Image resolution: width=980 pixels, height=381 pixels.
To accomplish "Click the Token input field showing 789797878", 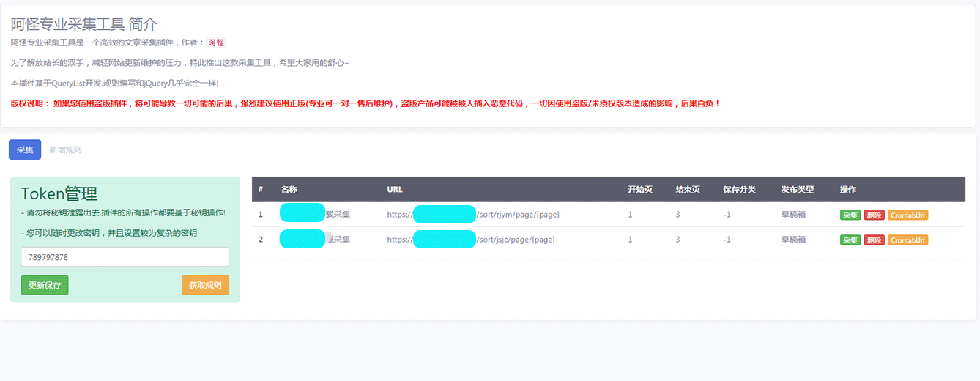I will click(125, 257).
